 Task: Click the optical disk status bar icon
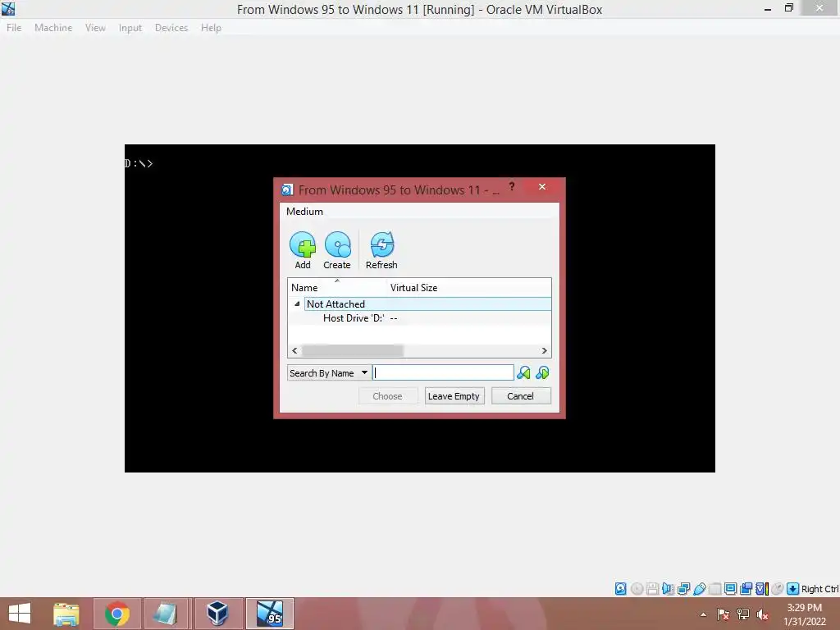tap(637, 589)
